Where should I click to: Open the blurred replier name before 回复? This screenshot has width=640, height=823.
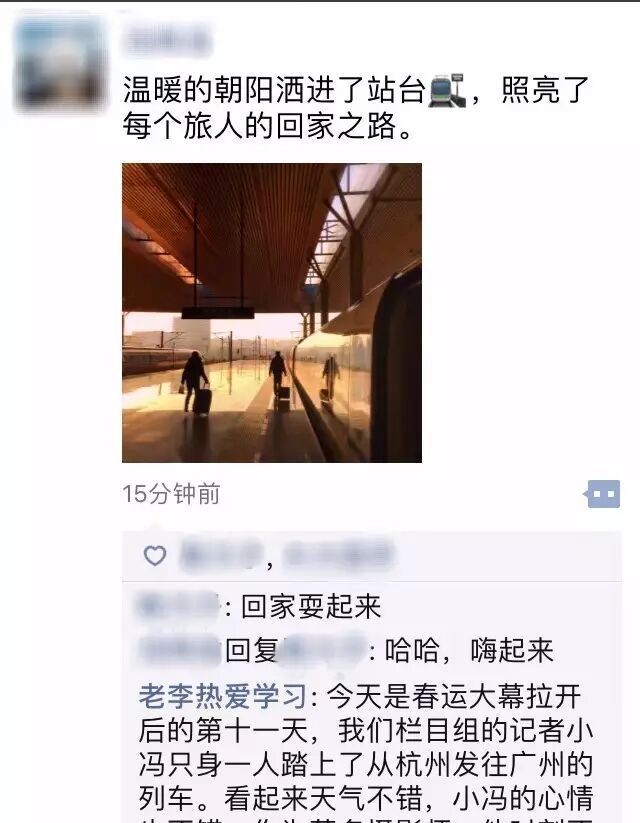[180, 650]
